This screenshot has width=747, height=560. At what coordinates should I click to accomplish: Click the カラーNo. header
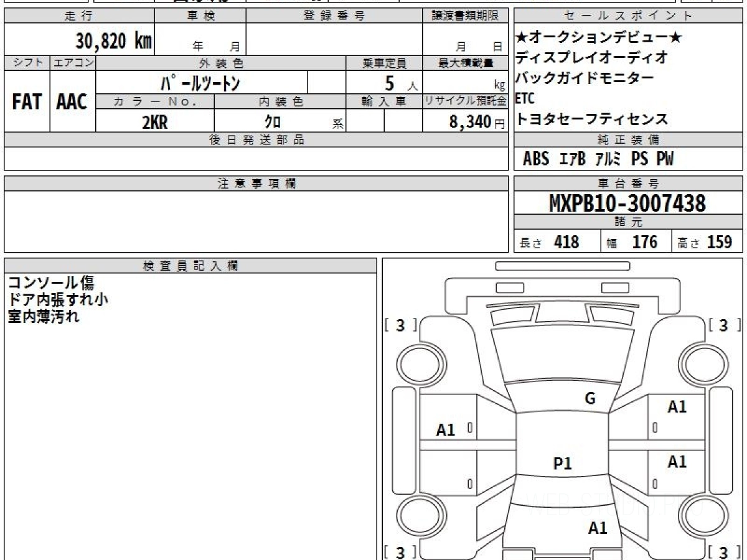pyautogui.click(x=155, y=101)
